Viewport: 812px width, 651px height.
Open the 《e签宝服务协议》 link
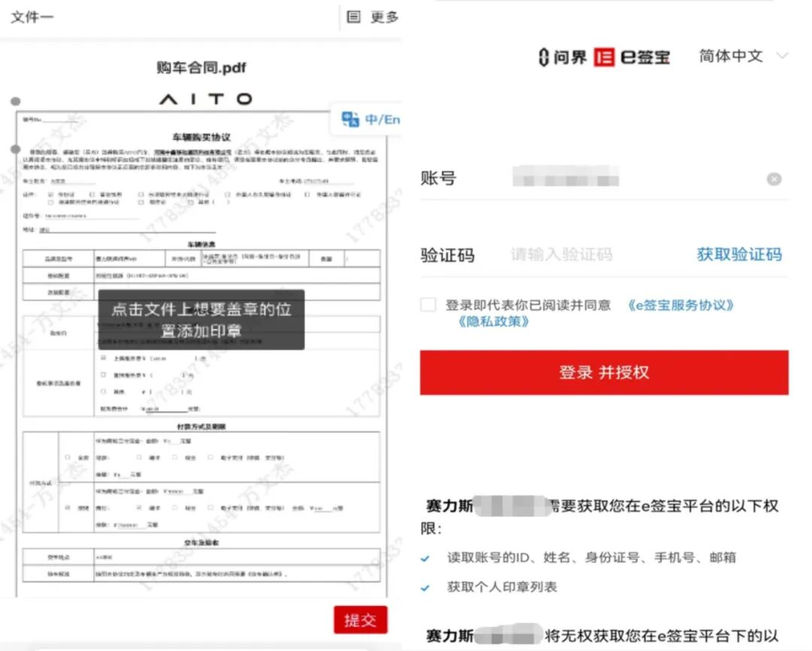click(x=680, y=305)
